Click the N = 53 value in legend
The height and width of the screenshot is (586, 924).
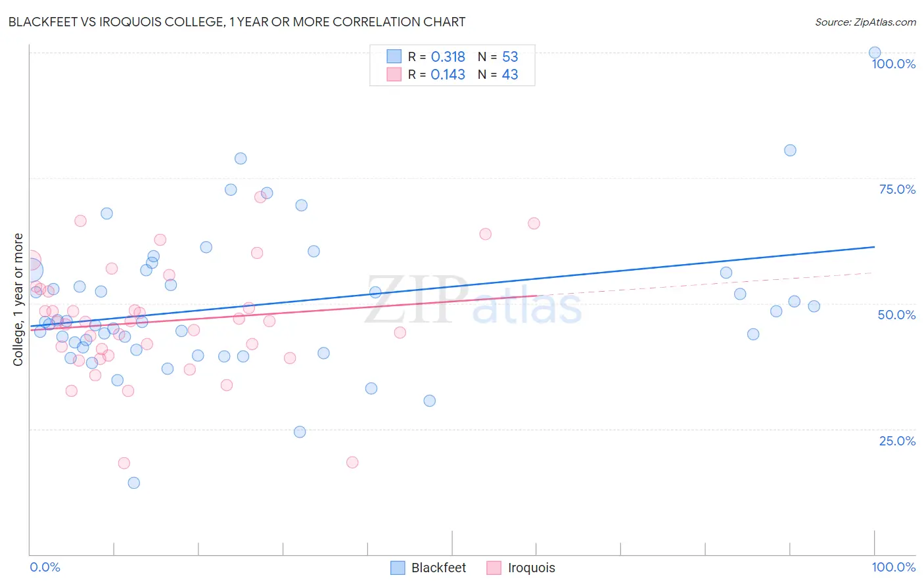498,56
